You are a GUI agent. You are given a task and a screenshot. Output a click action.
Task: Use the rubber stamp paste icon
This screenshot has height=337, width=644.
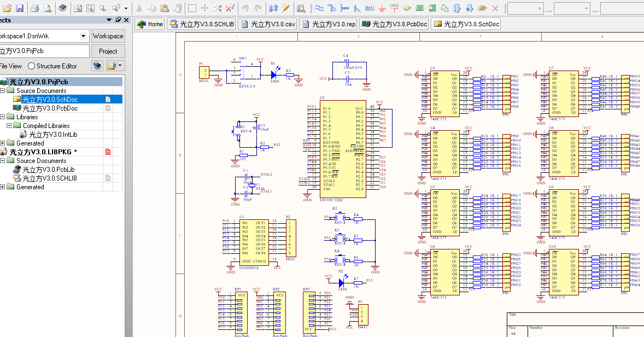(177, 8)
